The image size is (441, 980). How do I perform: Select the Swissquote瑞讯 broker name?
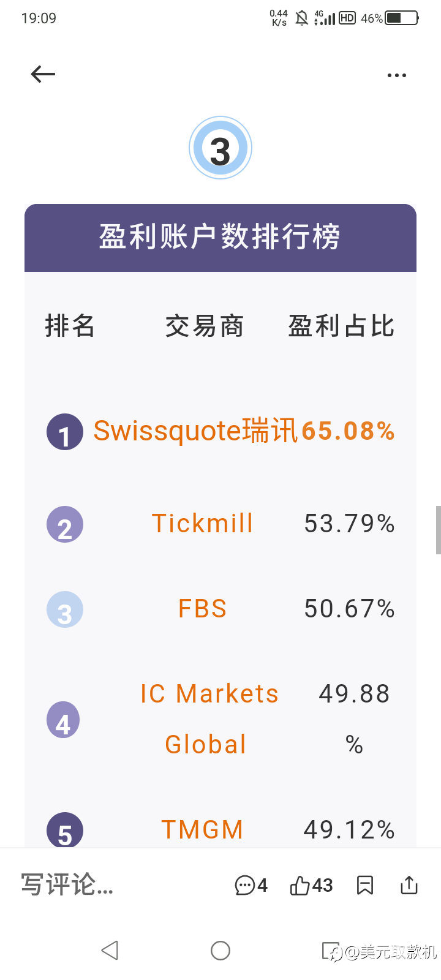(x=195, y=431)
